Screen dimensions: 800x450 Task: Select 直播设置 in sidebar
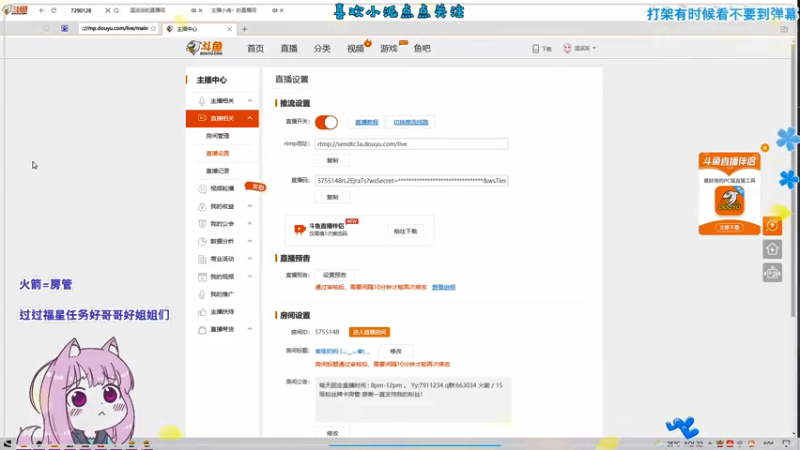point(217,154)
